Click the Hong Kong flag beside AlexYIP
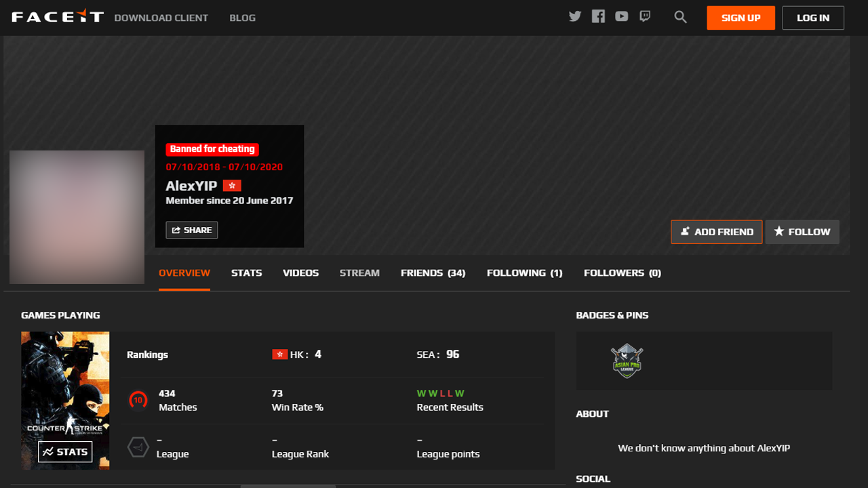The width and height of the screenshot is (868, 488). [x=232, y=186]
